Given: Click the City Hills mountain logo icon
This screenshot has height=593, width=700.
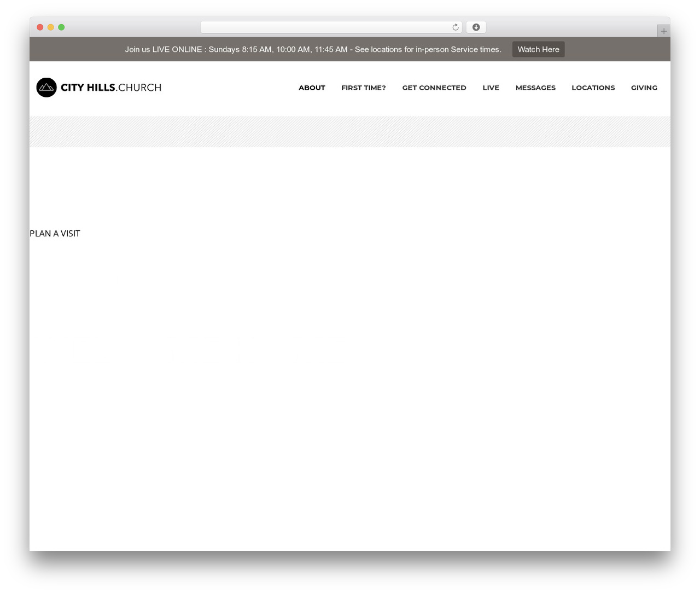Looking at the screenshot, I should point(46,88).
